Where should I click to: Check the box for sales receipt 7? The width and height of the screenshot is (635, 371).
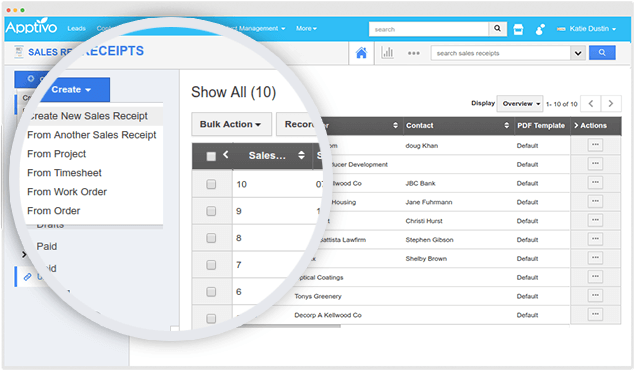point(211,265)
